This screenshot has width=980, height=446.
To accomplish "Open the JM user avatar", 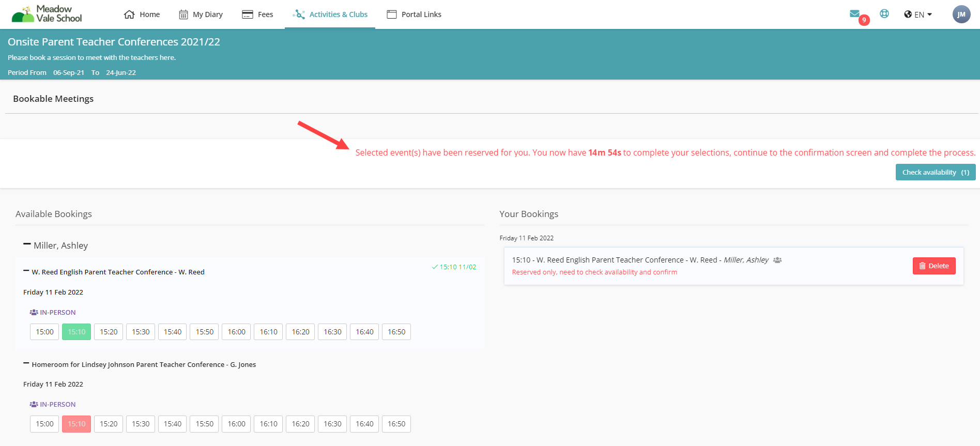I will click(961, 14).
